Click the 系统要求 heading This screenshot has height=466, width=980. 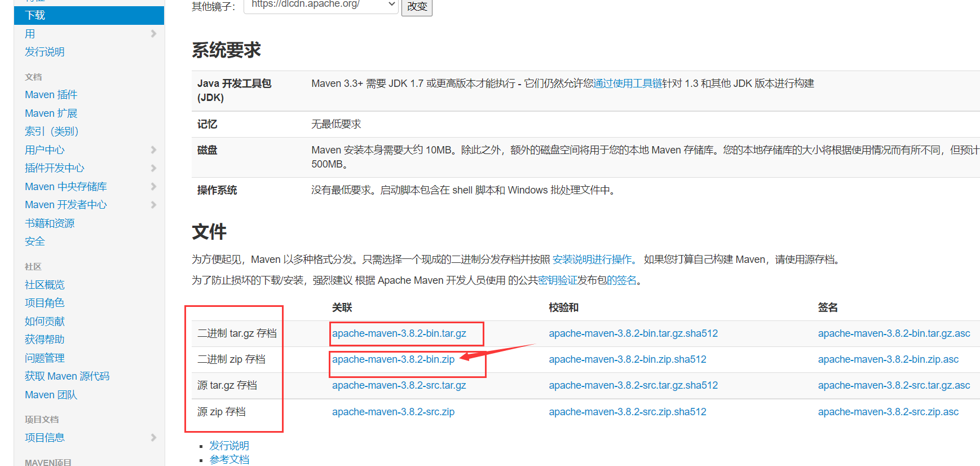click(226, 50)
